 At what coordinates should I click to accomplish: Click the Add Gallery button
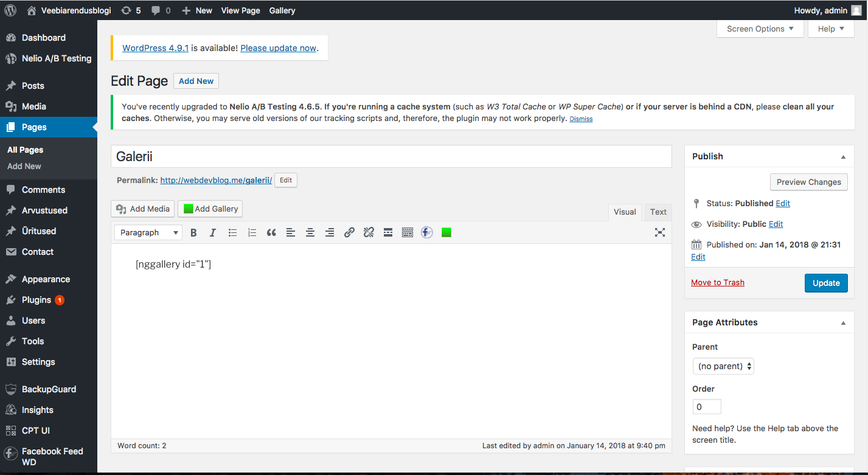click(x=210, y=209)
